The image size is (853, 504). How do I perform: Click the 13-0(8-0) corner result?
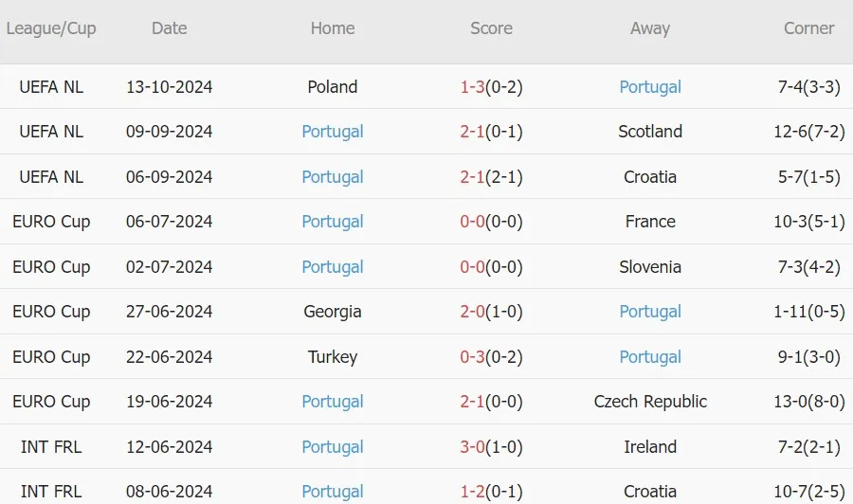point(809,402)
